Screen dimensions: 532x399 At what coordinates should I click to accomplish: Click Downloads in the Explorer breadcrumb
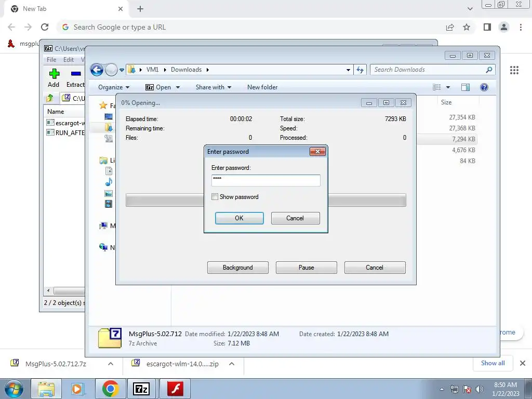pyautogui.click(x=187, y=70)
